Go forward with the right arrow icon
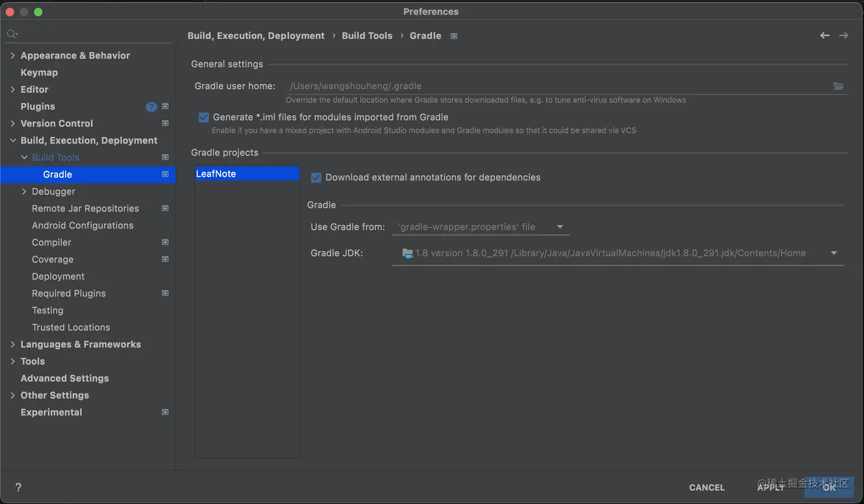 [843, 35]
